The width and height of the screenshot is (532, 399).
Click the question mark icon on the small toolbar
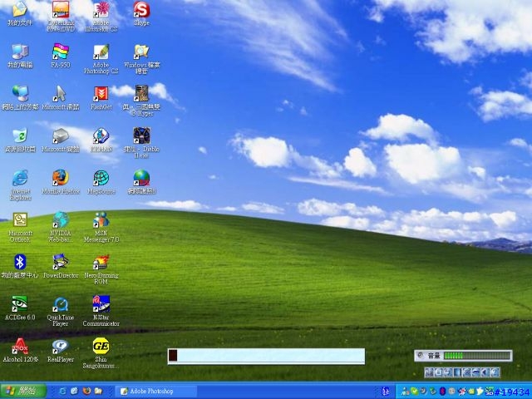point(495,372)
